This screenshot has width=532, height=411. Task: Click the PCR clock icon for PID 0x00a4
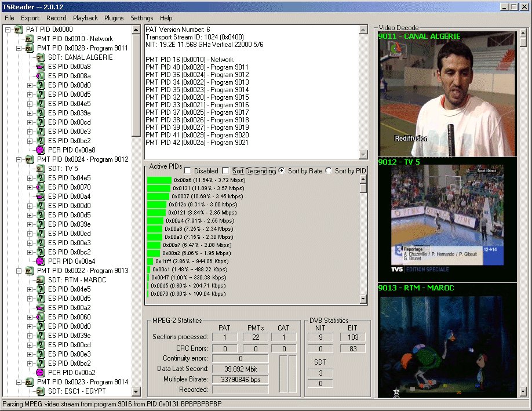(x=40, y=261)
